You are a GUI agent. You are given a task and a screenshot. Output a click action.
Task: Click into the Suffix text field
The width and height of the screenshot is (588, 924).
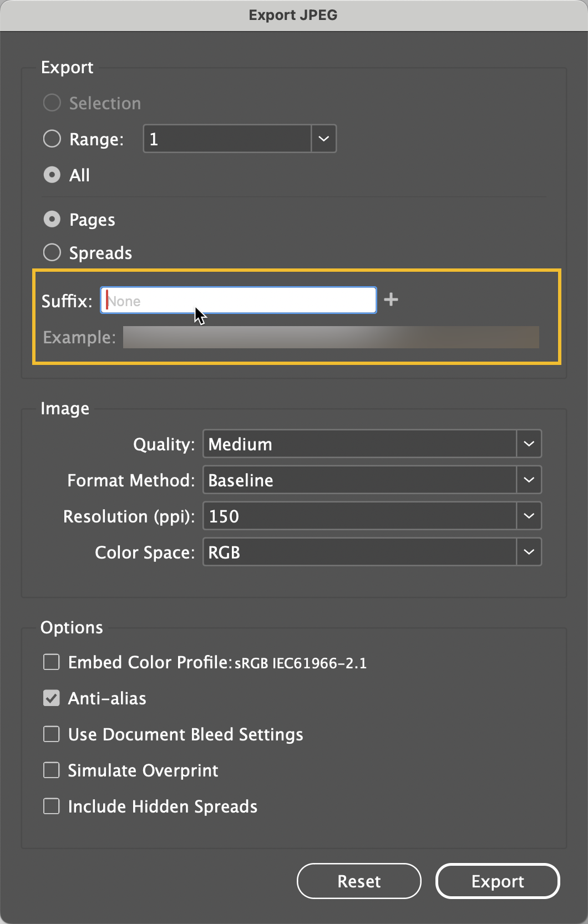239,300
